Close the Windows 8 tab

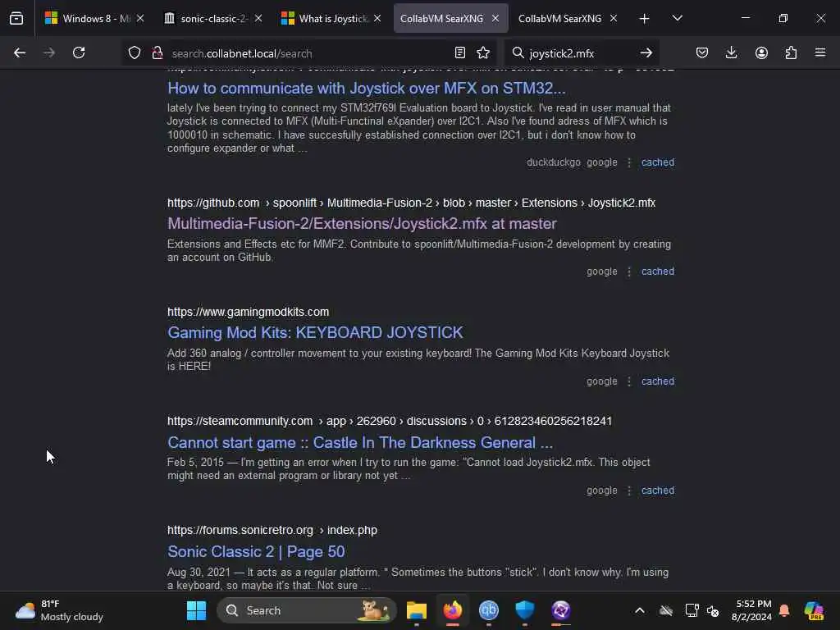pyautogui.click(x=140, y=19)
